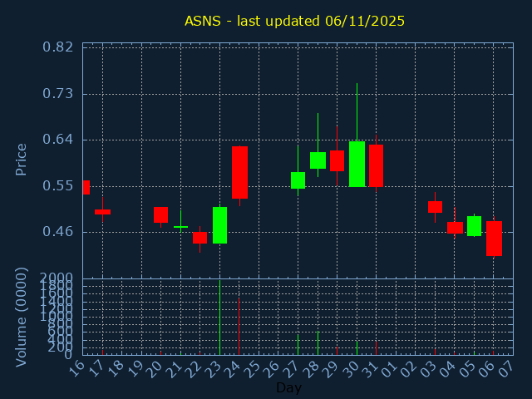The image size is (532, 399).
Task: Click the 0.46 price axis label
Action: [57, 232]
